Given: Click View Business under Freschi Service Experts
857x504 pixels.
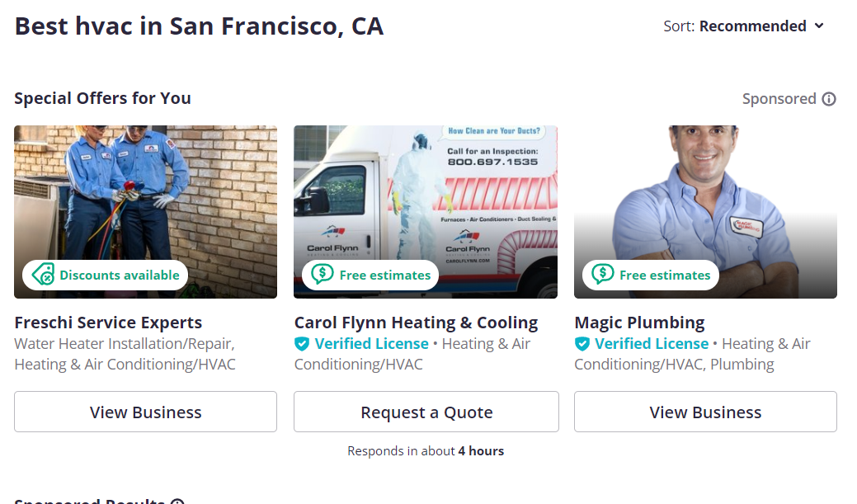Looking at the screenshot, I should 145,412.
